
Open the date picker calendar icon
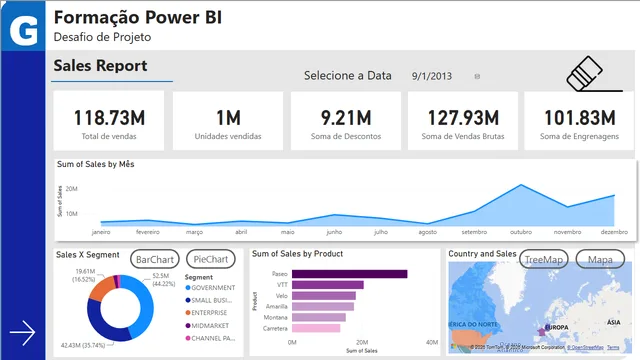click(477, 76)
